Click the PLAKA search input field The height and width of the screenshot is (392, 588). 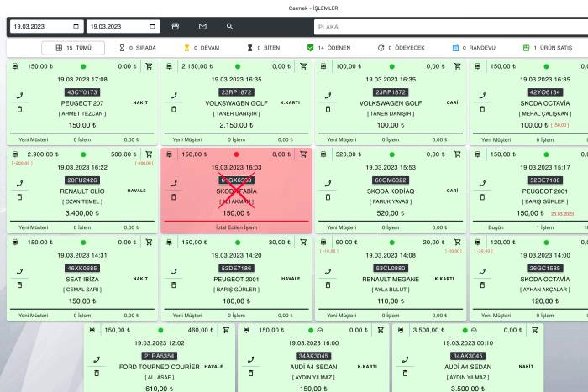click(450, 27)
